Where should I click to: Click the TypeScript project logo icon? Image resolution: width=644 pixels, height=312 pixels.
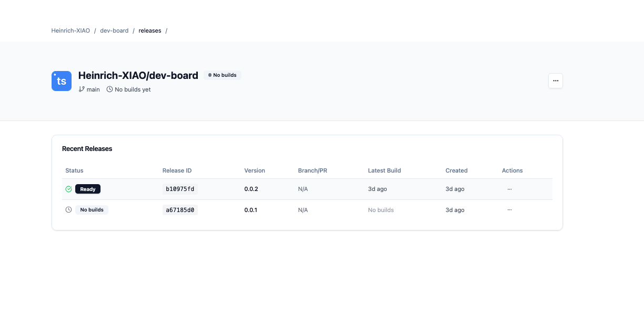62,81
